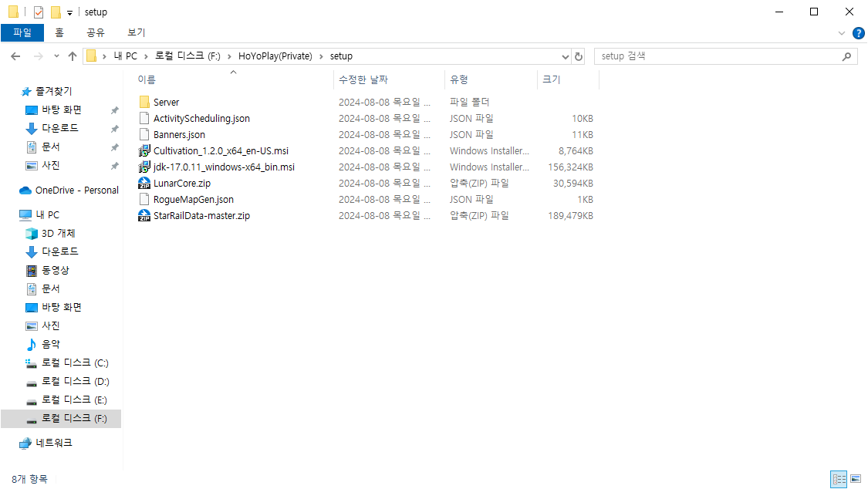Expand breadcrumb chevron after 내 PC
Screen dimensions: 868x489
pos(146,56)
